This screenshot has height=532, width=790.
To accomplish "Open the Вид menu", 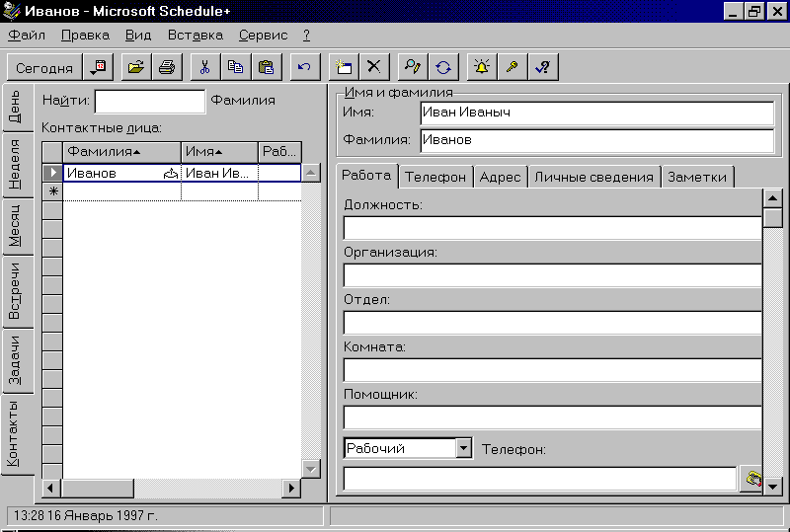I will click(138, 36).
